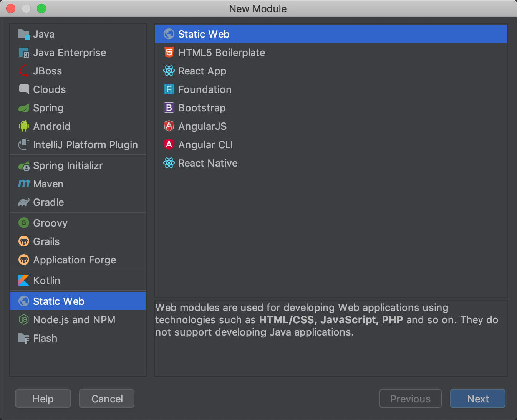
Task: Click the Maven m icon
Action: coord(24,184)
